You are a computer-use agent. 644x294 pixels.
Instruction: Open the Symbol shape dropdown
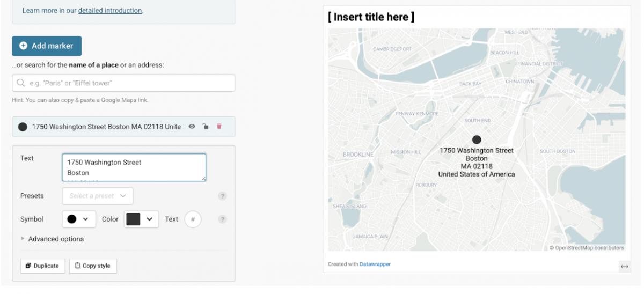(79, 219)
